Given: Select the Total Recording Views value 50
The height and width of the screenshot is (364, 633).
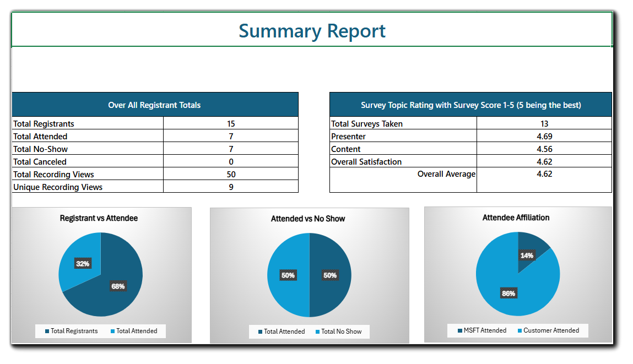Looking at the screenshot, I should pyautogui.click(x=230, y=174).
